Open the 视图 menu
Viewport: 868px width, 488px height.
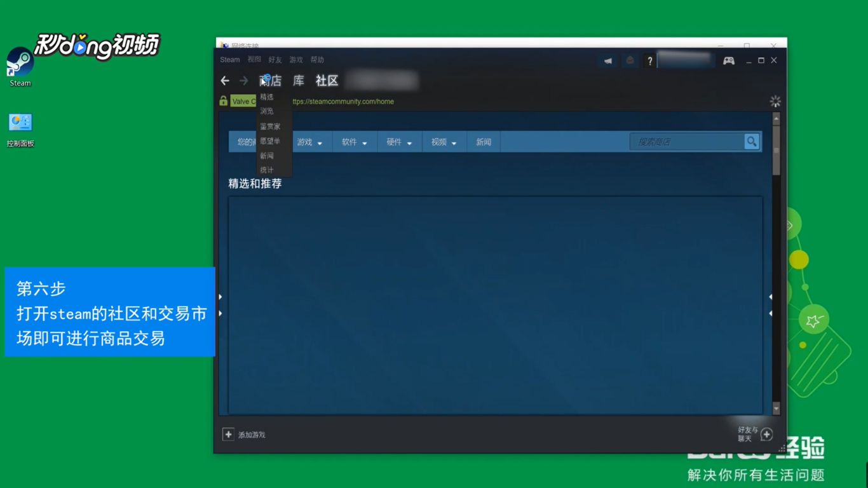(254, 60)
